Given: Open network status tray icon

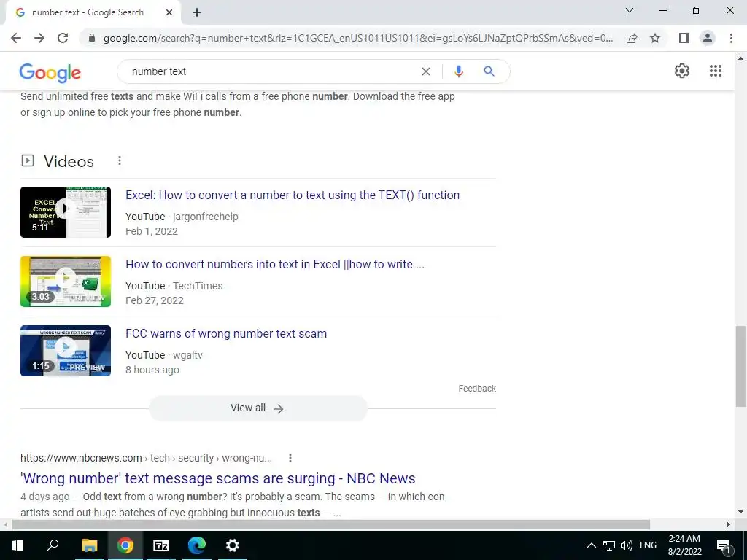Looking at the screenshot, I should [609, 545].
